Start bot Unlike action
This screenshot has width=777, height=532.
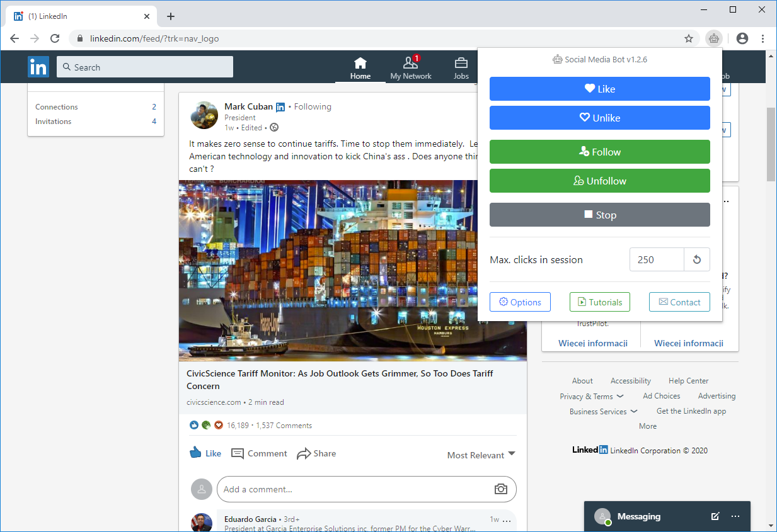(x=600, y=118)
